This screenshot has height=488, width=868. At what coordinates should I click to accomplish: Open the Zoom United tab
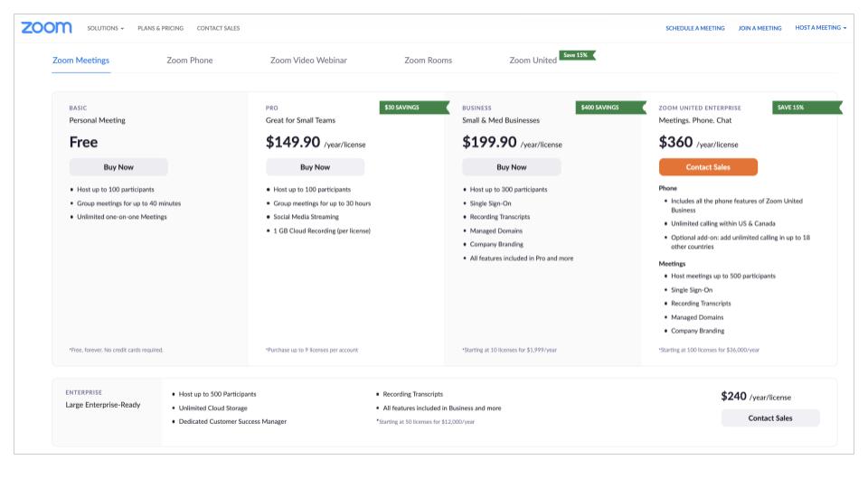[533, 61]
